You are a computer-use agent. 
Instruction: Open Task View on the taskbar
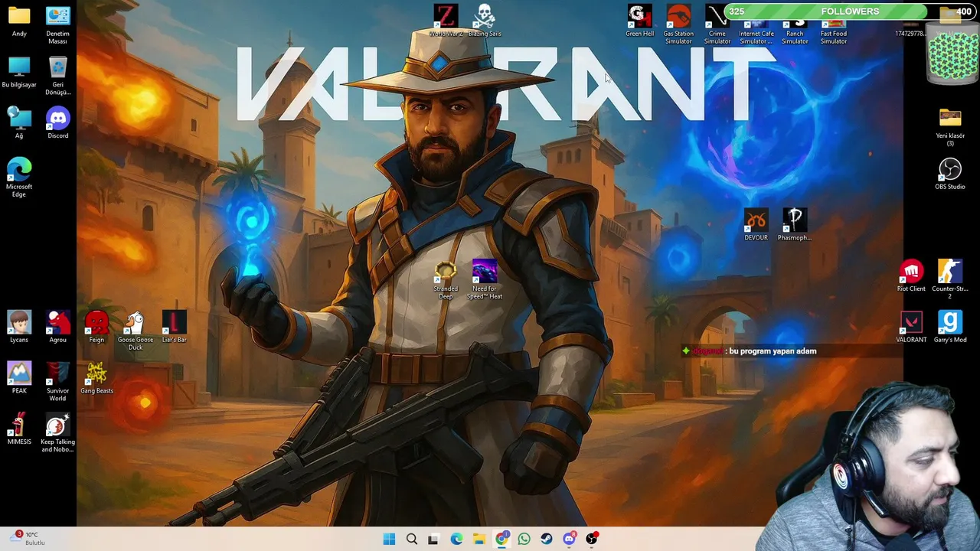433,539
